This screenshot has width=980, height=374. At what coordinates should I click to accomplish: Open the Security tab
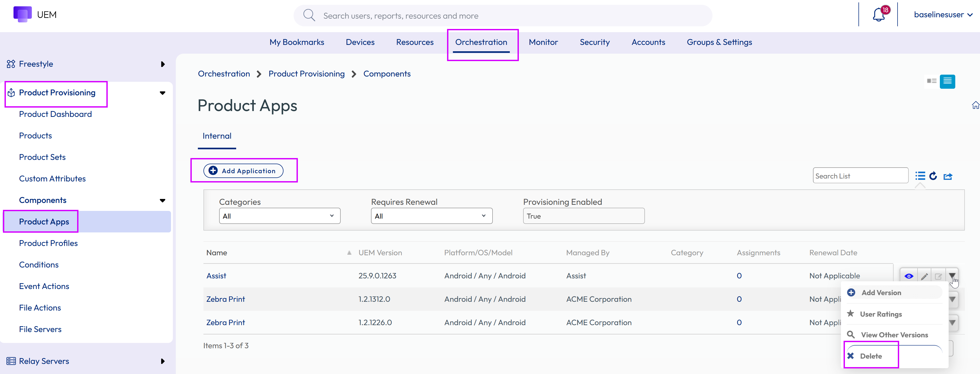pyautogui.click(x=595, y=42)
